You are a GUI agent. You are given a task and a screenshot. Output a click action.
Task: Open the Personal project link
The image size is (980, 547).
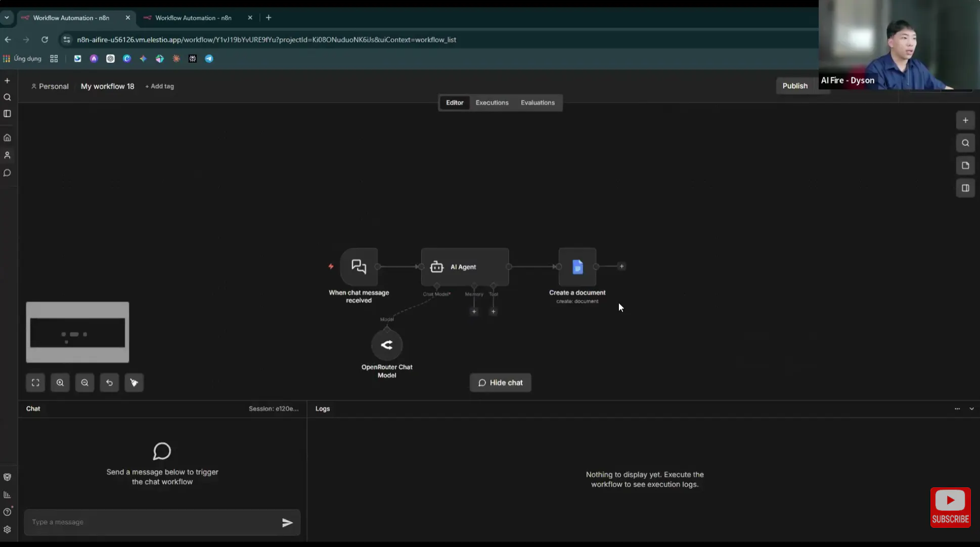50,86
